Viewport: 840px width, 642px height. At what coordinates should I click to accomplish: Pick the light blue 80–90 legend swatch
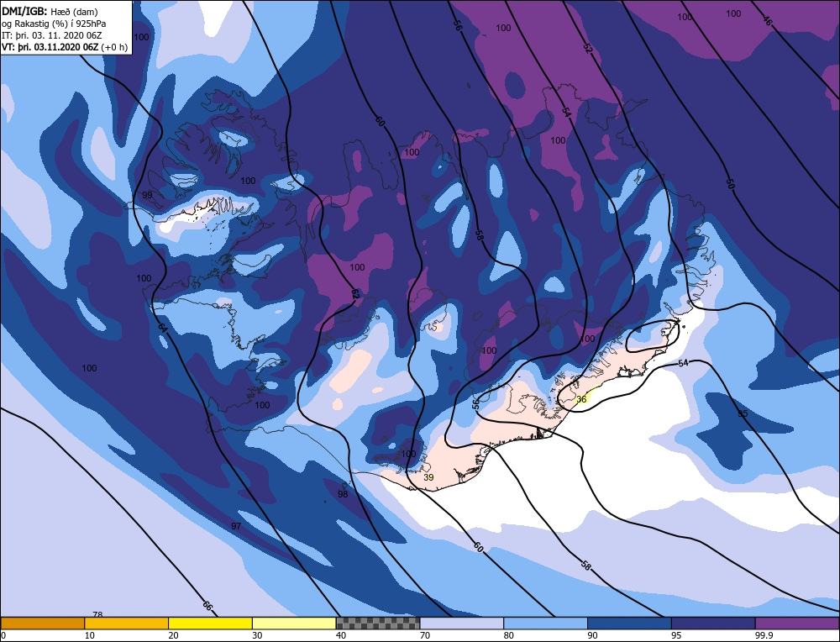[x=545, y=623]
